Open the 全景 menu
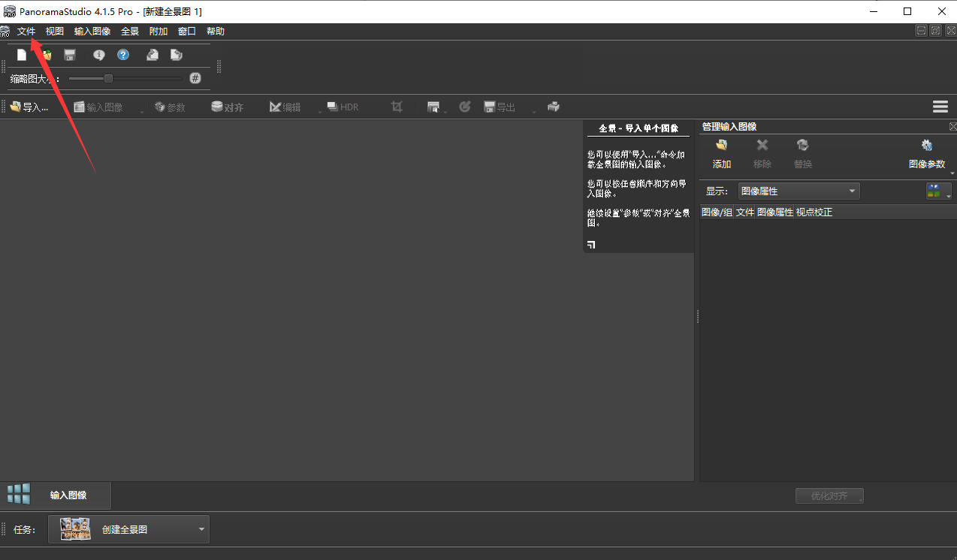957x560 pixels. click(x=130, y=32)
